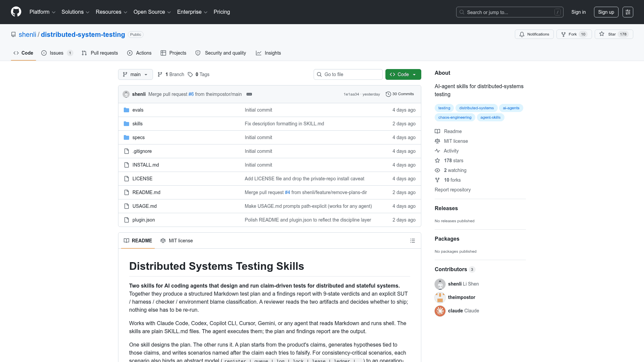Click the fork icon beside 10 forks

pyautogui.click(x=437, y=180)
